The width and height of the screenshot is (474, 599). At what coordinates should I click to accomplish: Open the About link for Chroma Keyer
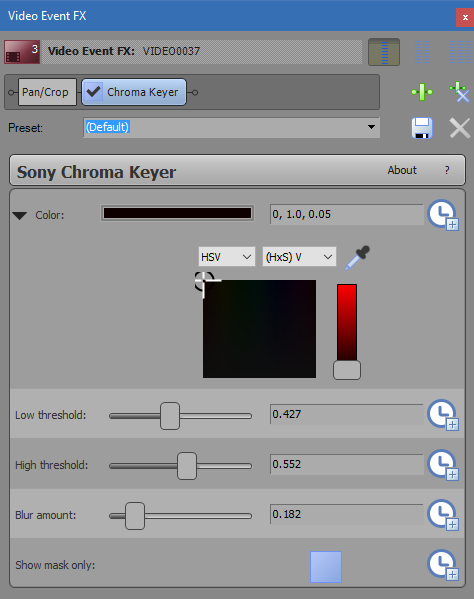click(x=402, y=170)
